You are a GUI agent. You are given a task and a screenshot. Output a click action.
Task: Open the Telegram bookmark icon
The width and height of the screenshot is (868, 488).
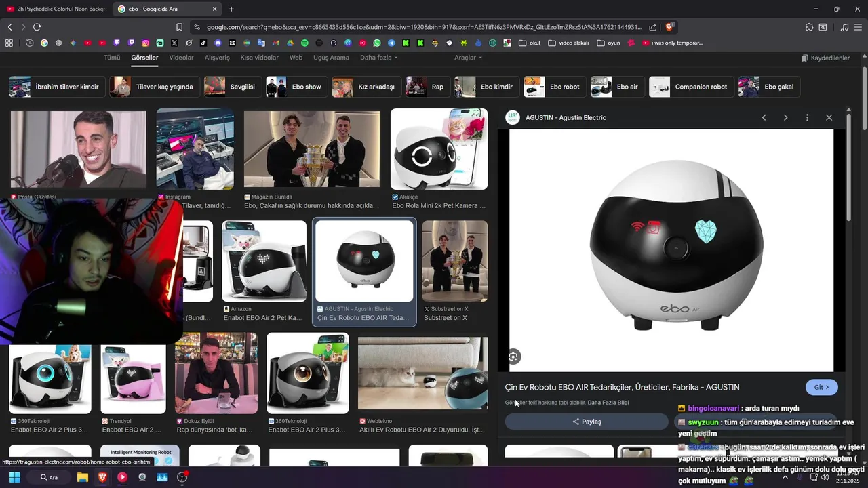coord(391,43)
